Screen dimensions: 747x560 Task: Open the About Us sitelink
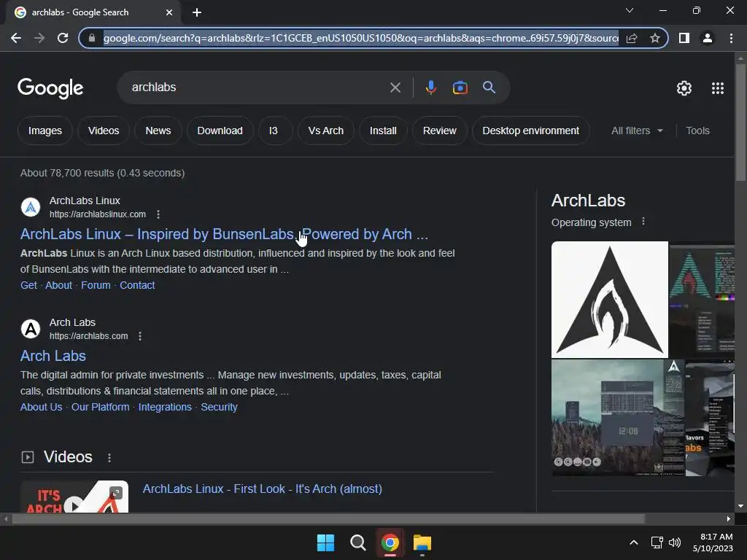pos(41,407)
